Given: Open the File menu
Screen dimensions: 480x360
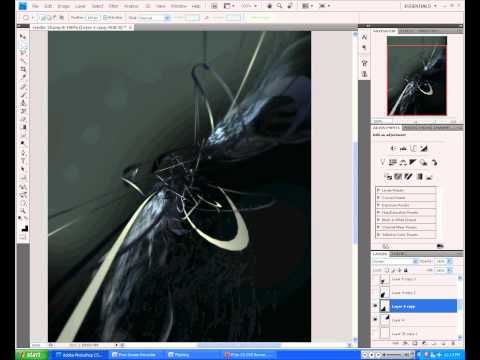Looking at the screenshot, I should pyautogui.click(x=35, y=6).
